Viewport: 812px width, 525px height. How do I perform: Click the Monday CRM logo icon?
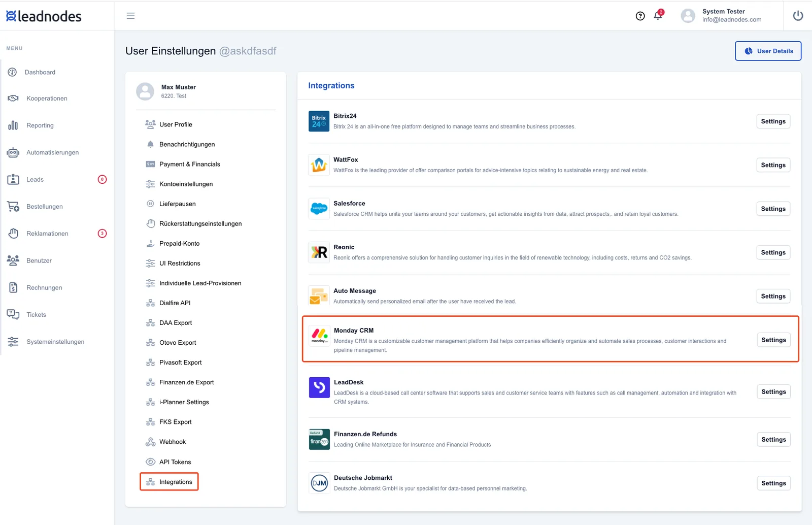[319, 336]
